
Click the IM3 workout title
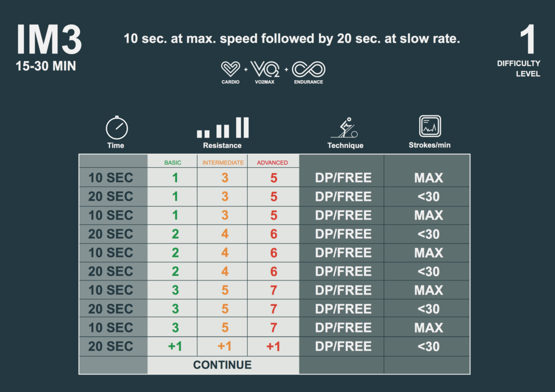pos(49,40)
